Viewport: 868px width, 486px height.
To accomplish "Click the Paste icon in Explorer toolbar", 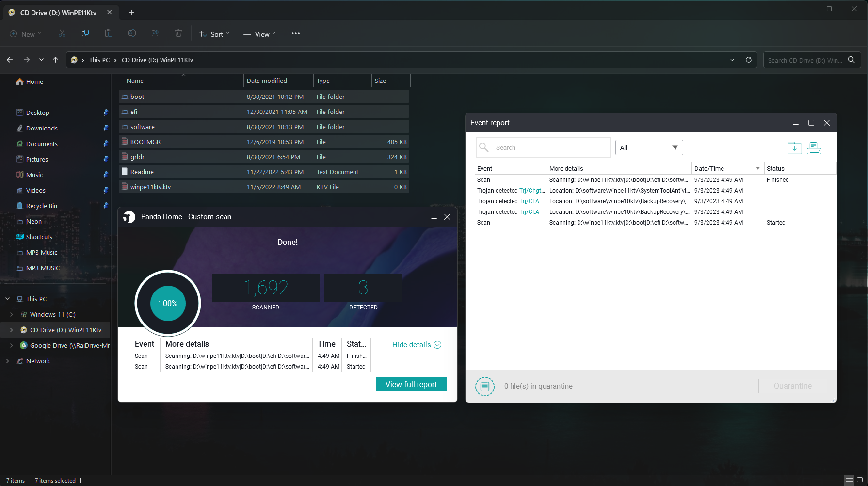I will click(109, 33).
